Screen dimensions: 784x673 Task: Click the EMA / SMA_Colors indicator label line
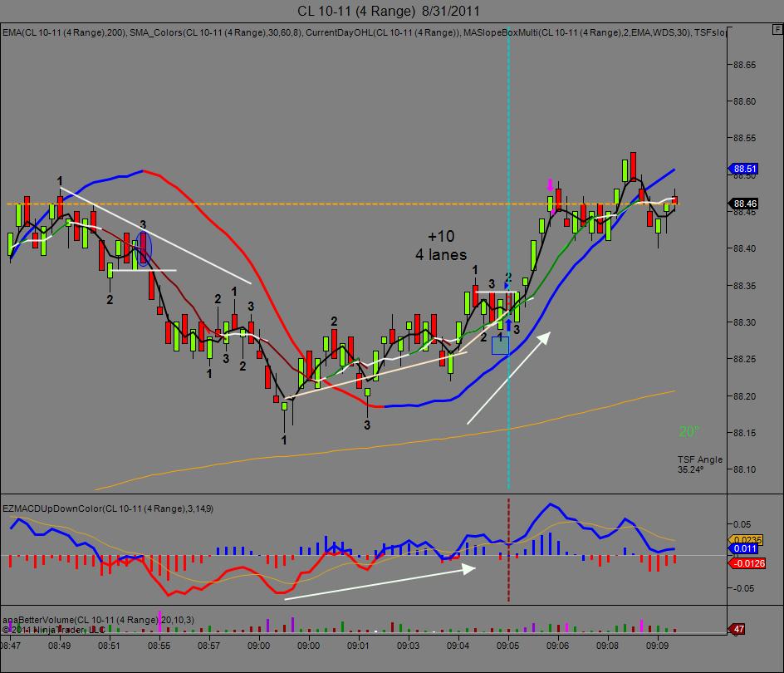(364, 32)
